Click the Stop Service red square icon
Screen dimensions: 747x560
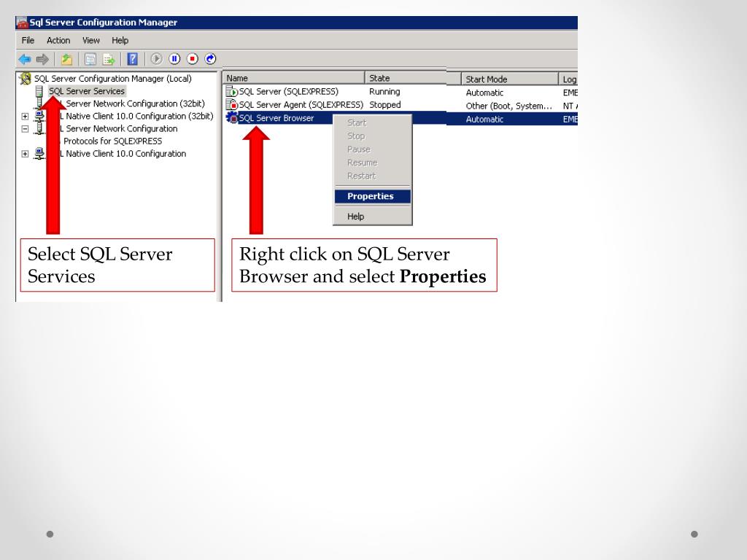193,58
